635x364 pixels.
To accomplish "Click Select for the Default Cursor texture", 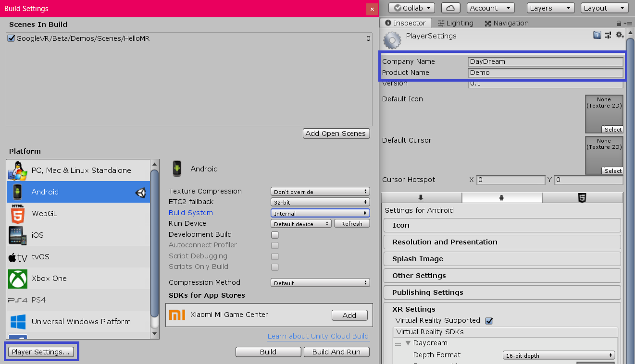I will click(613, 171).
